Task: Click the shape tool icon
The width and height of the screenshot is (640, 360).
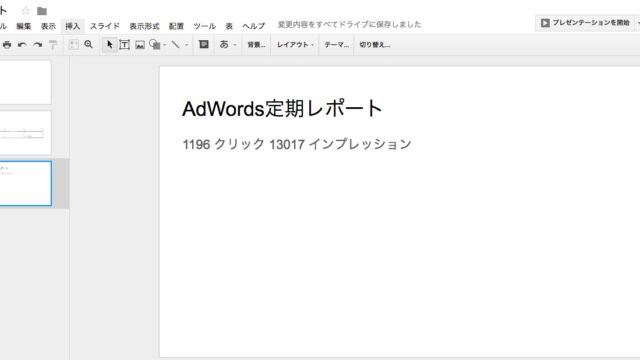Action: click(x=155, y=44)
